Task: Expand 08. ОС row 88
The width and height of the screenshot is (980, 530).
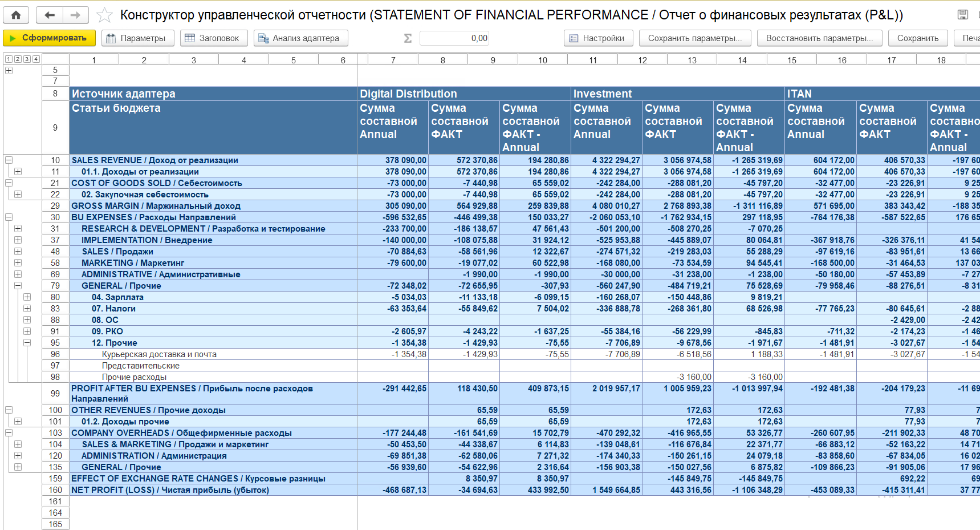Action: [x=27, y=320]
